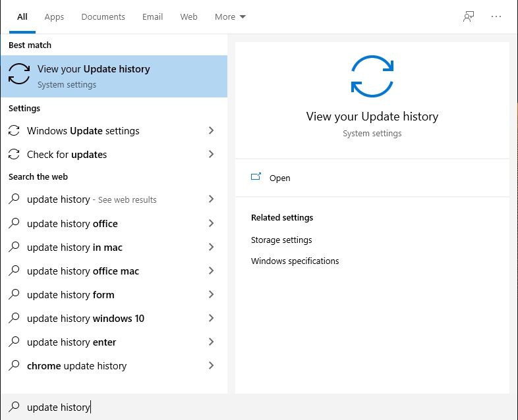
Task: Select update history in mac suggestion
Action: (x=74, y=248)
